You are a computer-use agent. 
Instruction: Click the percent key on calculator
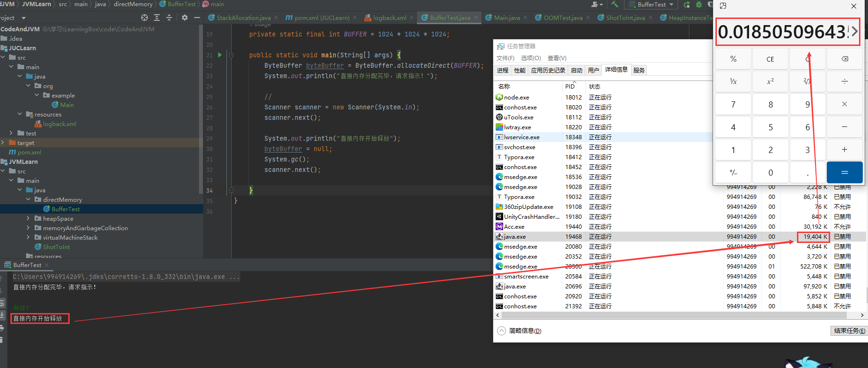coord(733,59)
